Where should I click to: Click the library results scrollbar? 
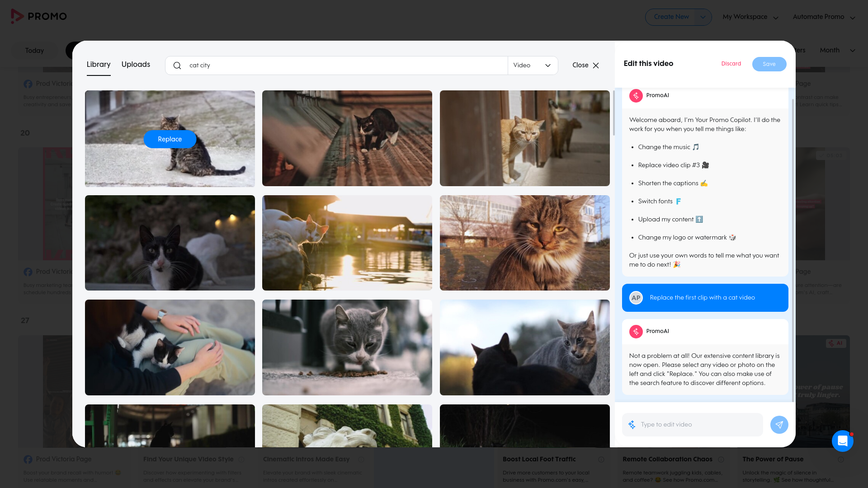(x=613, y=113)
